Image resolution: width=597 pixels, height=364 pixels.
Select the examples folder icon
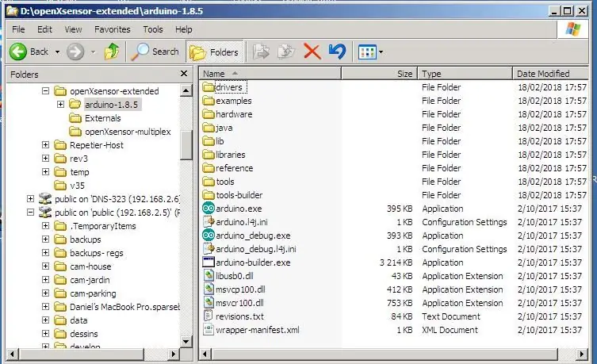point(209,101)
